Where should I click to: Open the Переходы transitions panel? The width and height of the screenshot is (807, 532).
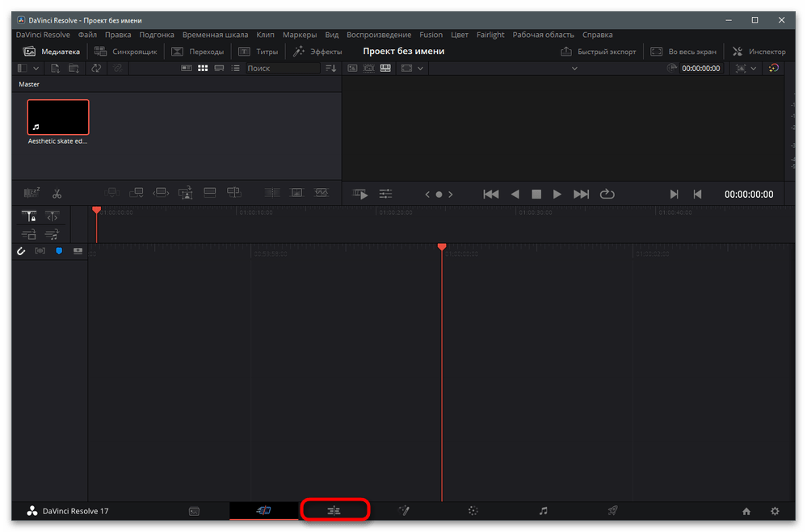coord(198,52)
